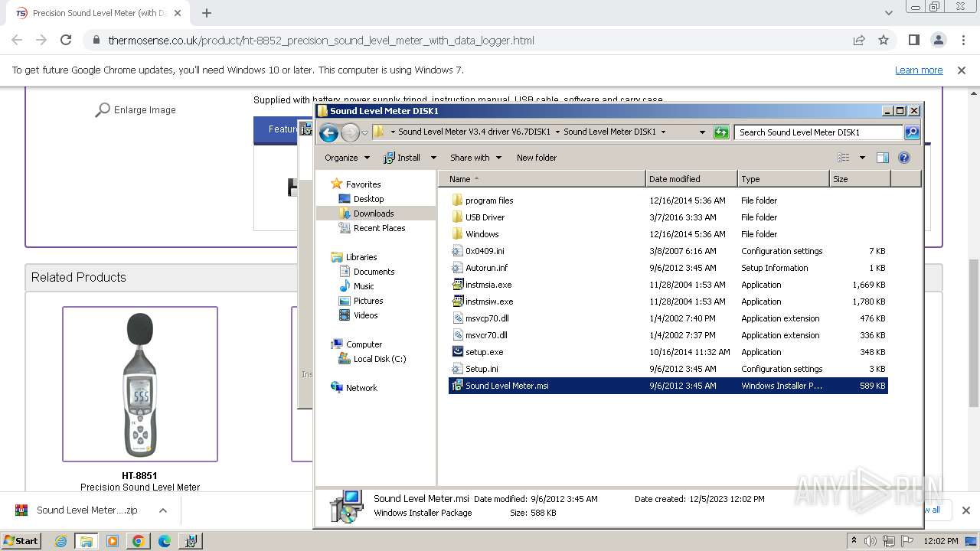Viewport: 980px width, 551px height.
Task: Open download item options chevron
Action: [163, 510]
